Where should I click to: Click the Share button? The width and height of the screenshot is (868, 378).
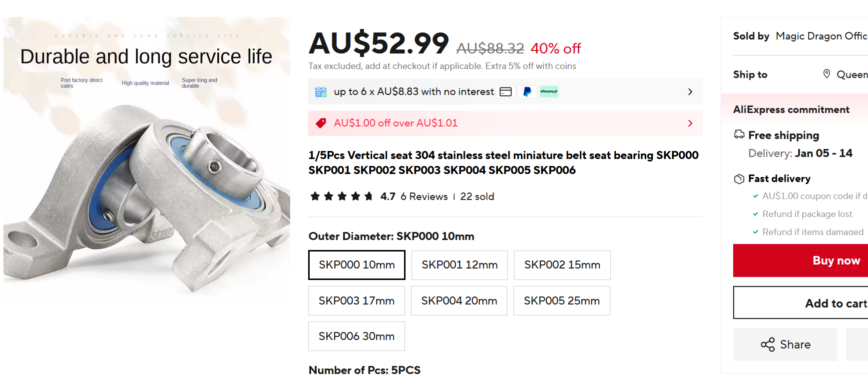(x=785, y=344)
